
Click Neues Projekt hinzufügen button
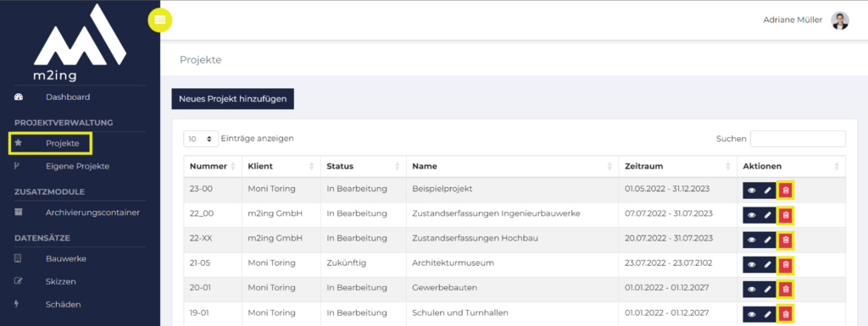pos(232,99)
